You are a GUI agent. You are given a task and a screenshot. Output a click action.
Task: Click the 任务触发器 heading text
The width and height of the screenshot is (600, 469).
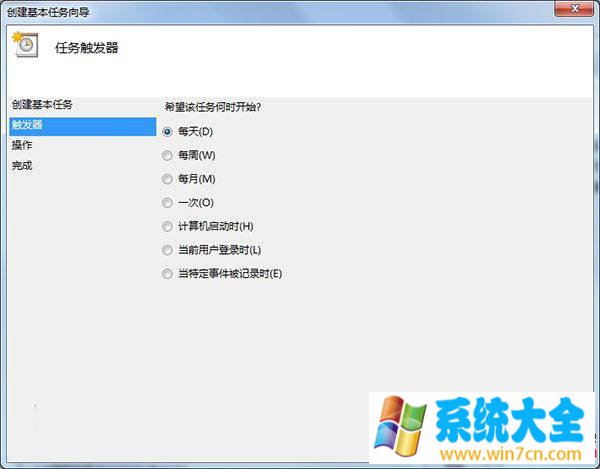(87, 48)
